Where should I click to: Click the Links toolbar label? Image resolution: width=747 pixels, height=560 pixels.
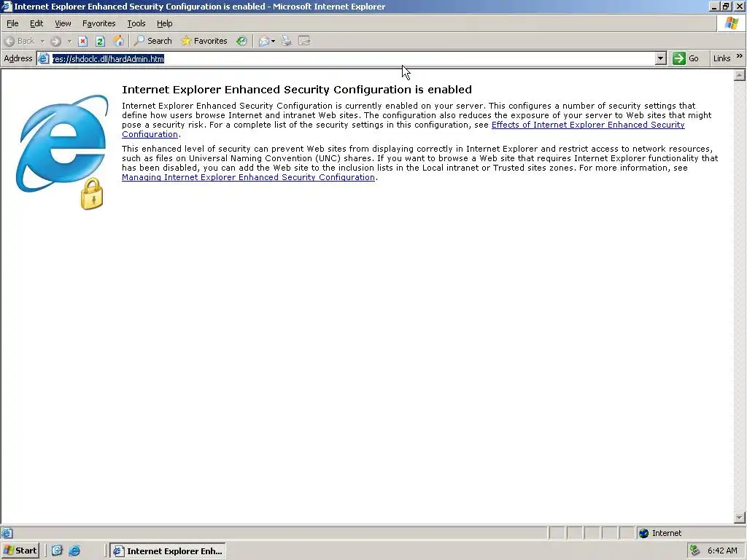tap(721, 58)
